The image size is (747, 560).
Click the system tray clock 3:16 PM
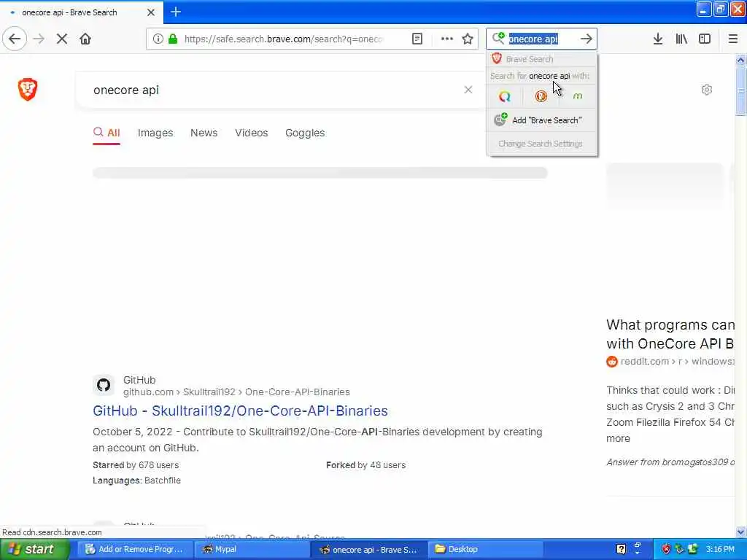click(x=720, y=550)
